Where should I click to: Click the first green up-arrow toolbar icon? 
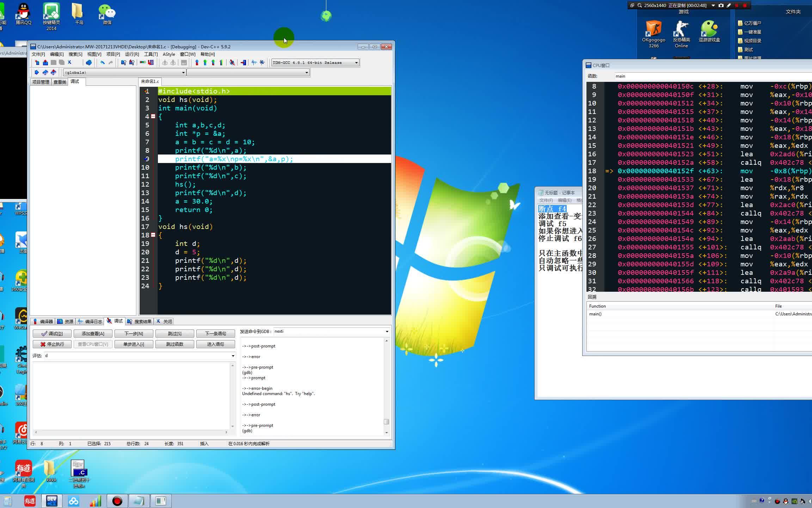(x=205, y=62)
